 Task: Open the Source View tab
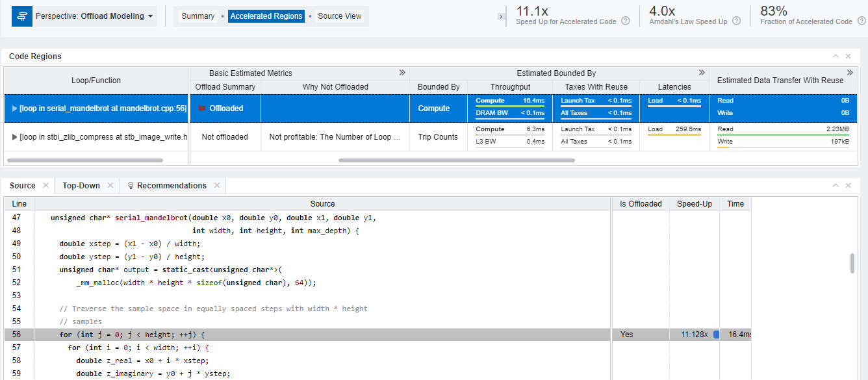[x=339, y=16]
